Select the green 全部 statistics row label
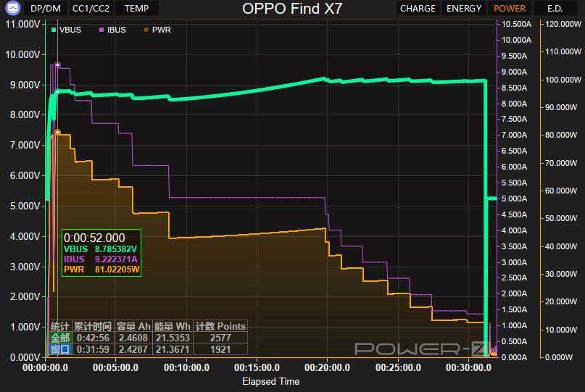The height and width of the screenshot is (392, 585). click(60, 338)
